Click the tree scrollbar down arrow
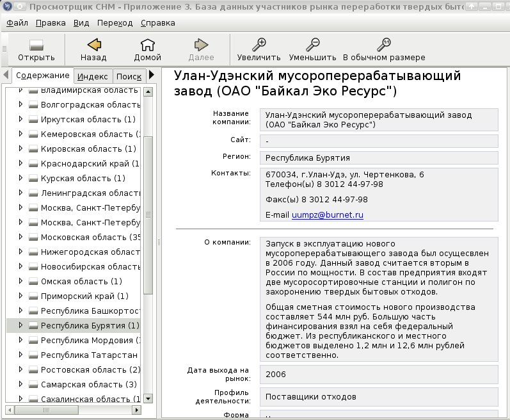510x420 pixels. tap(148, 398)
